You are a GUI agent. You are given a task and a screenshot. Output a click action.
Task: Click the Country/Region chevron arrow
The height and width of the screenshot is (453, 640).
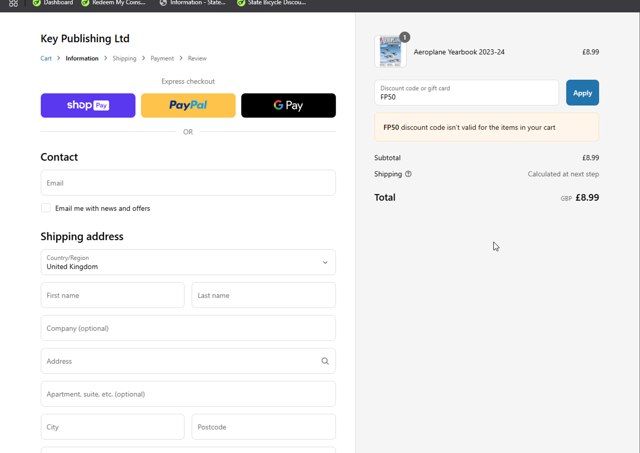coord(325,262)
